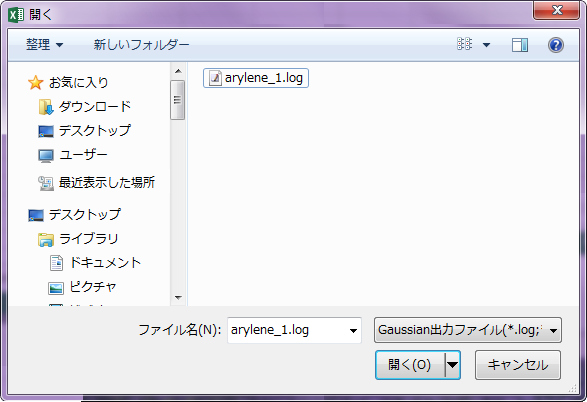Image resolution: width=587 pixels, height=402 pixels.
Task: Click the change view icon
Action: click(x=465, y=44)
